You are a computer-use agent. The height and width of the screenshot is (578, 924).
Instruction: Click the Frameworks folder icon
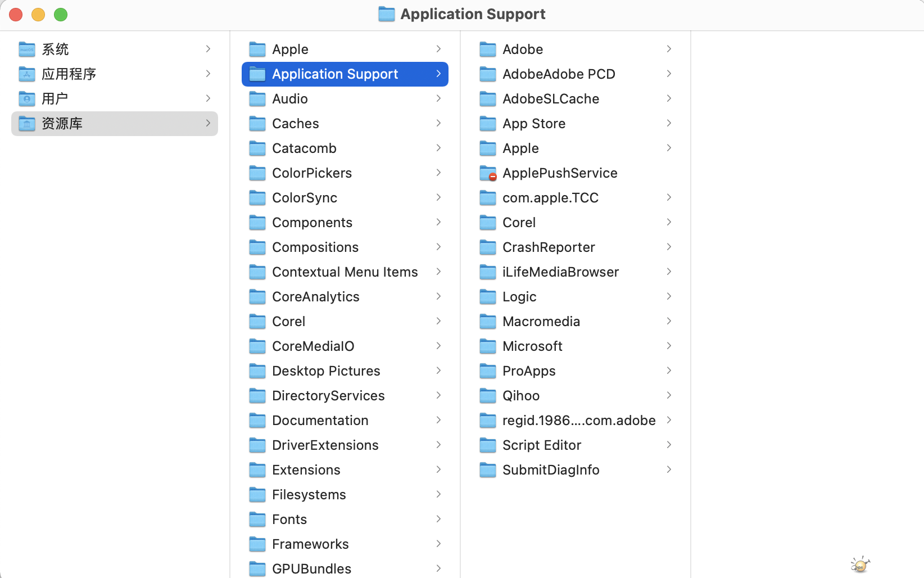257,544
